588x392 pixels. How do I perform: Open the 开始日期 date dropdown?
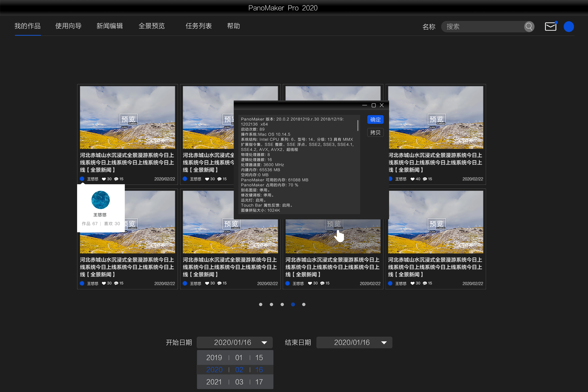coord(235,343)
